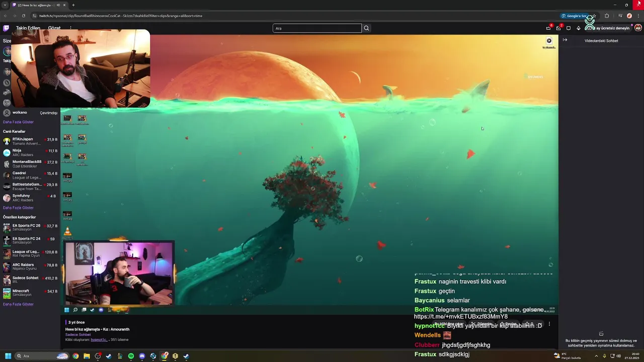Open the RTAinJapan live channel
Viewport: 644px width, 362px height.
30,141
